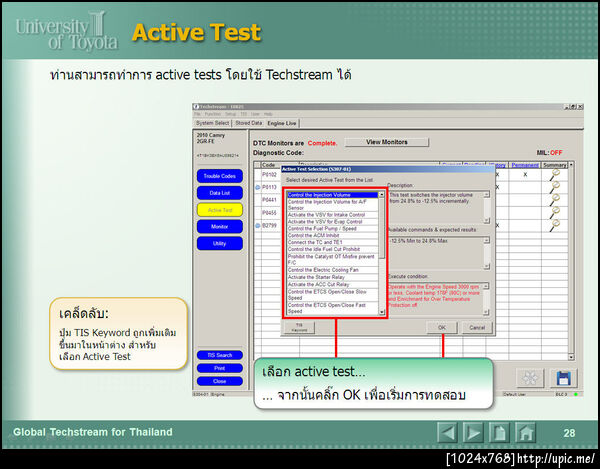
Task: Select Activate the VSV for Intake Control
Action: click(x=333, y=215)
